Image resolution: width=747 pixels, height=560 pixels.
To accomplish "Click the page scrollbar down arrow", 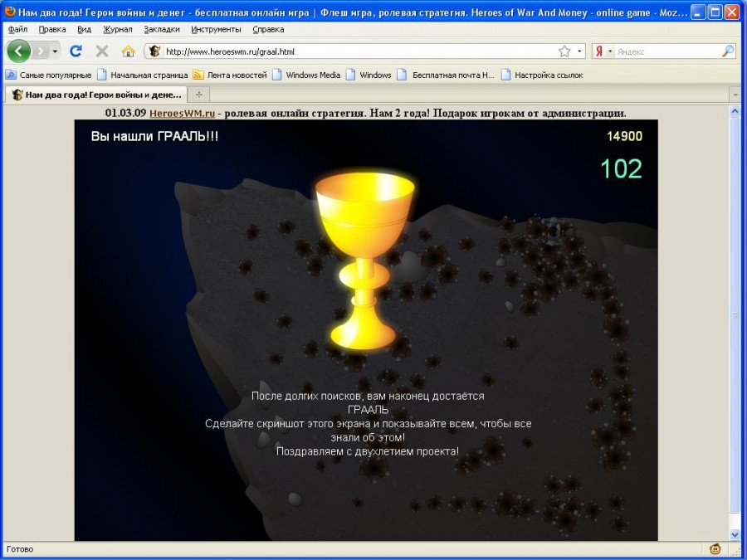I will coord(735,535).
